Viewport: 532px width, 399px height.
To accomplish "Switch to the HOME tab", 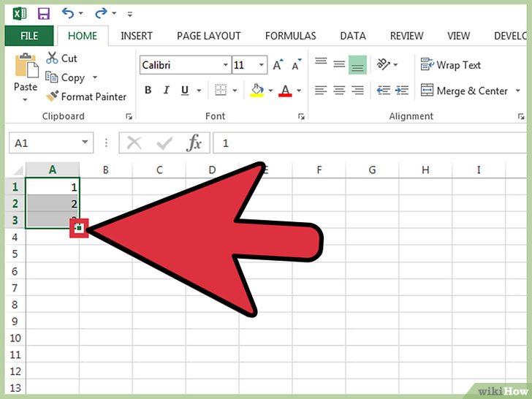I will coord(83,36).
